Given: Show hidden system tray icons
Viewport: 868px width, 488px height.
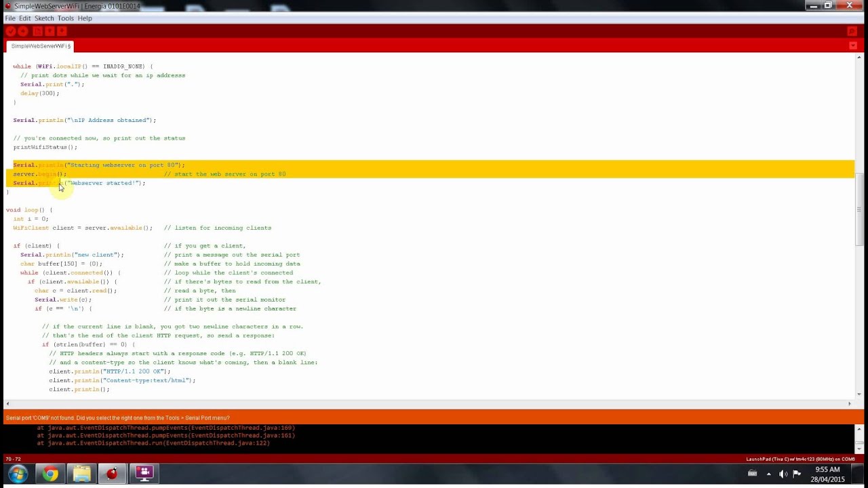Looking at the screenshot, I should 768,474.
